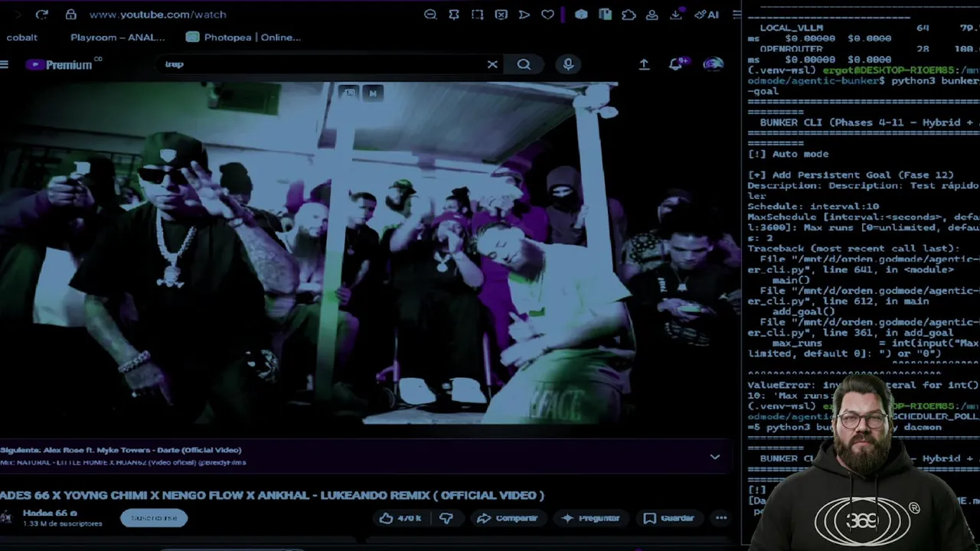This screenshot has height=551, width=980.
Task: Like the video with thumbs up
Action: (400, 518)
